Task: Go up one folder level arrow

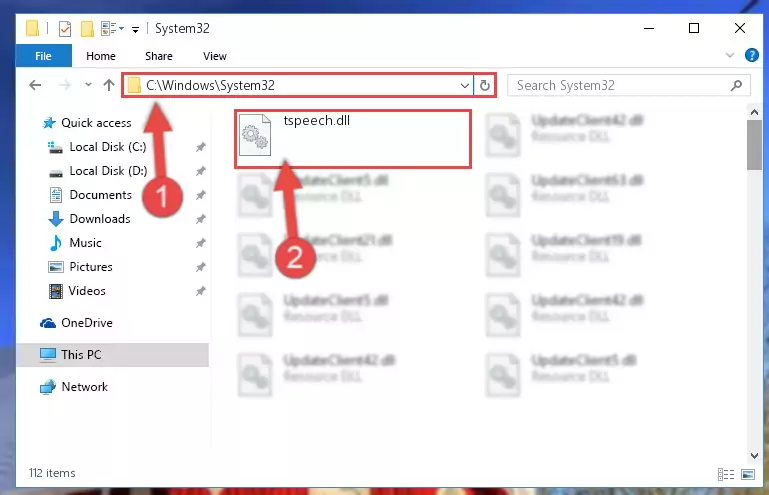Action: [109, 85]
